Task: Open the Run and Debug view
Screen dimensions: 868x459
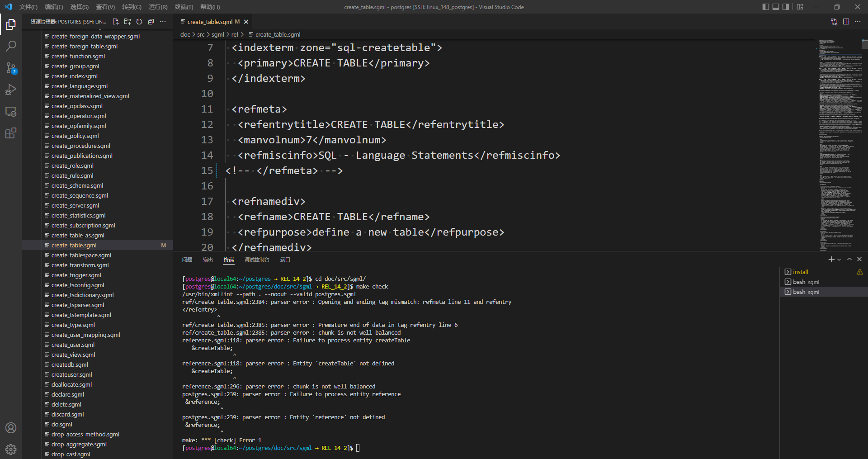Action: click(11, 90)
